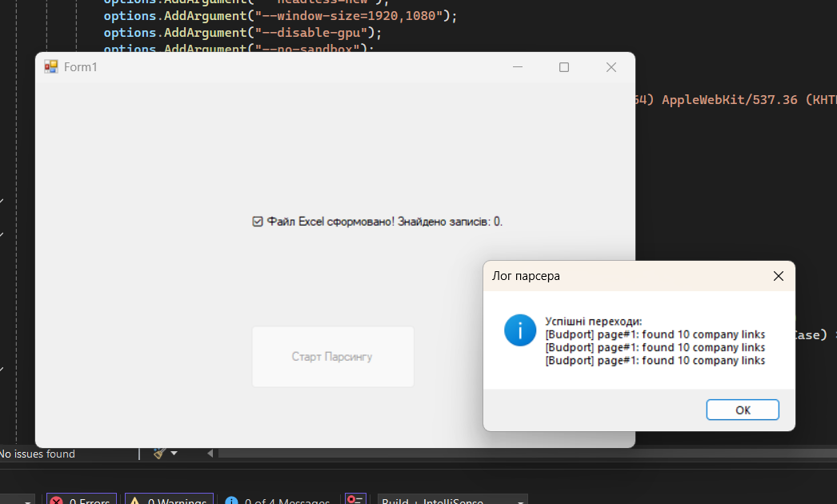This screenshot has height=504, width=837.
Task: Click the error-list filter icon beside Messages
Action: [355, 500]
